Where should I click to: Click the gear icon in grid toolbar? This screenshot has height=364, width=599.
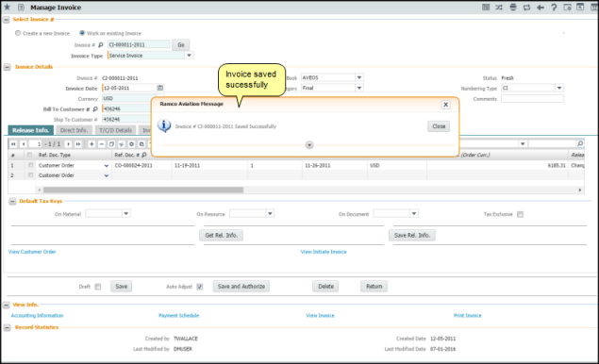pyautogui.click(x=131, y=144)
